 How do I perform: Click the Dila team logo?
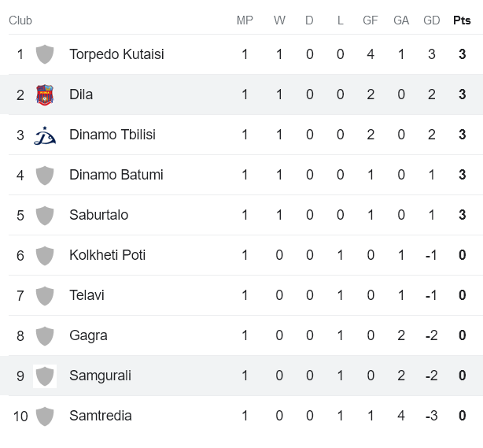pos(45,94)
